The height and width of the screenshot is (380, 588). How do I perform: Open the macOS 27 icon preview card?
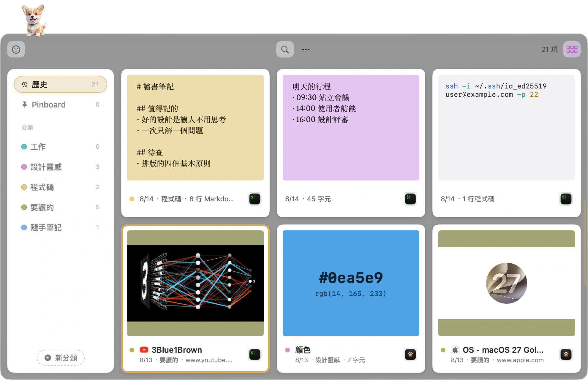click(507, 283)
